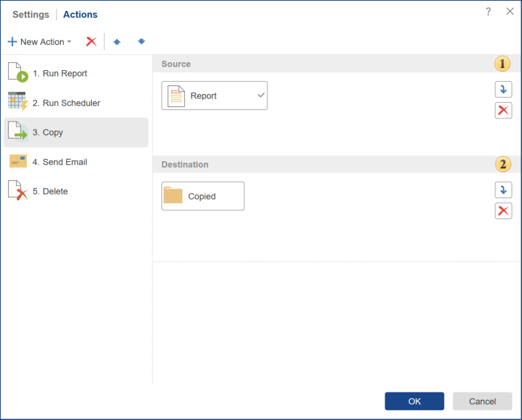Switch to the Settings tab
The width and height of the screenshot is (522, 420).
coord(31,14)
